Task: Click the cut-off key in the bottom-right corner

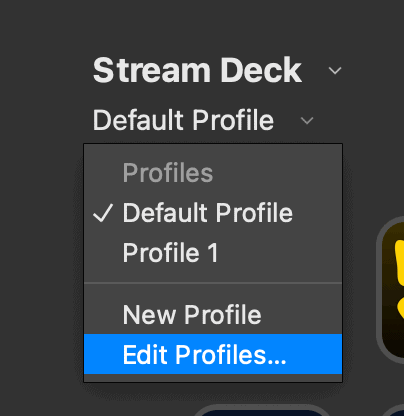Action: coord(395,411)
